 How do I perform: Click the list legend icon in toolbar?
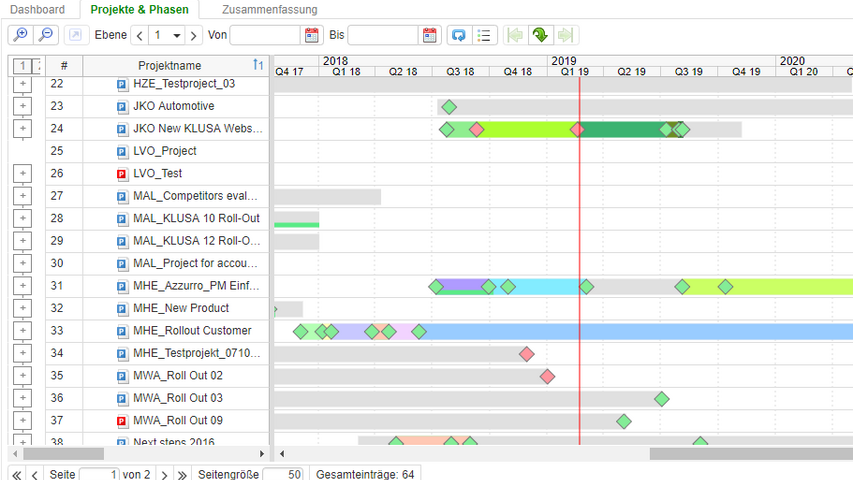point(484,35)
